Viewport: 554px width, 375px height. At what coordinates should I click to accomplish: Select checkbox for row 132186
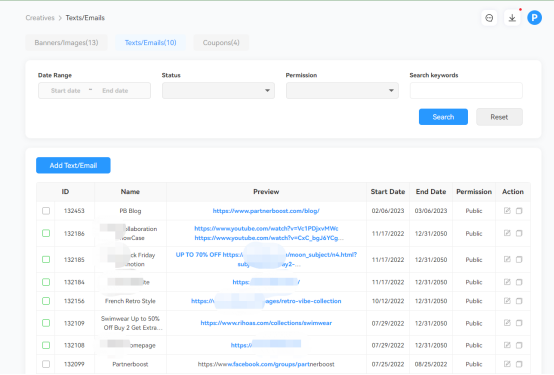click(x=46, y=233)
